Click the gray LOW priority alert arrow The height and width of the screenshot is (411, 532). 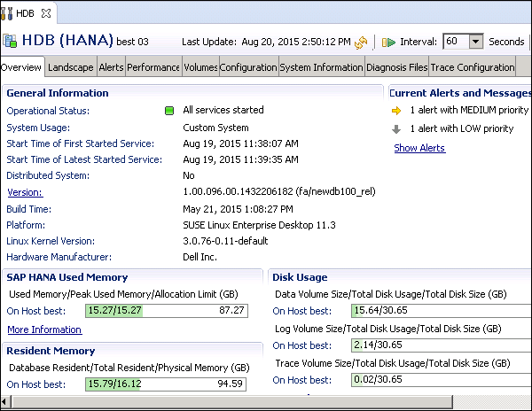pos(395,128)
